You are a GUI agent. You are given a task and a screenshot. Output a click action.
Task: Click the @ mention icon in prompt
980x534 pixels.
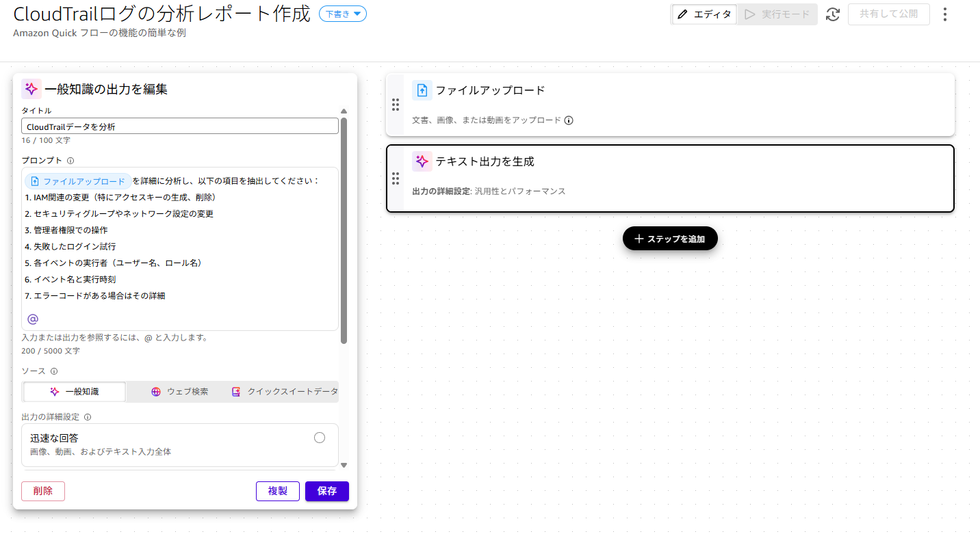[x=33, y=319]
